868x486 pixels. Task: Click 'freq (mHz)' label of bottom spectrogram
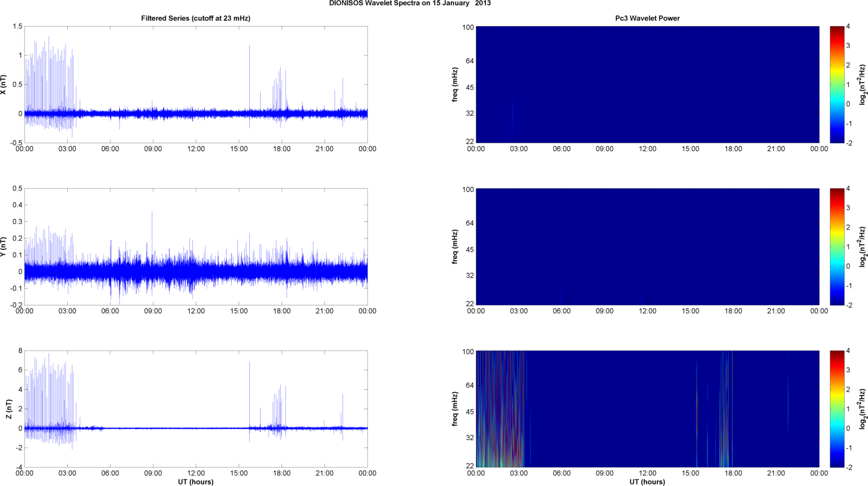coord(455,409)
